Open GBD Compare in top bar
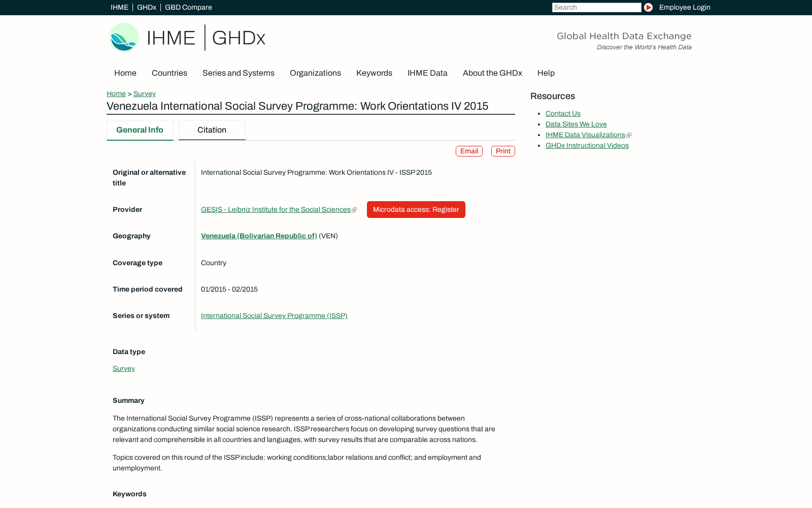 click(x=188, y=8)
